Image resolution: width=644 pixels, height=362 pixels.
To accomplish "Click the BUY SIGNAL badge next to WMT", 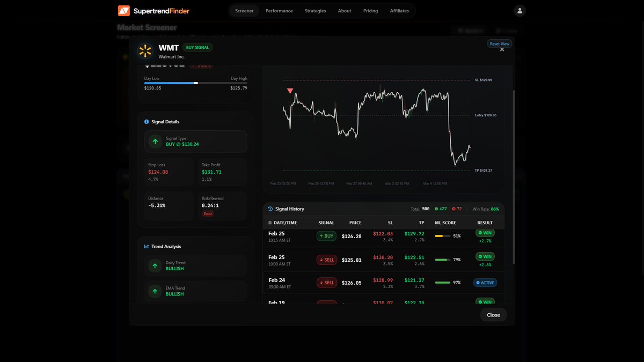I will pyautogui.click(x=197, y=47).
